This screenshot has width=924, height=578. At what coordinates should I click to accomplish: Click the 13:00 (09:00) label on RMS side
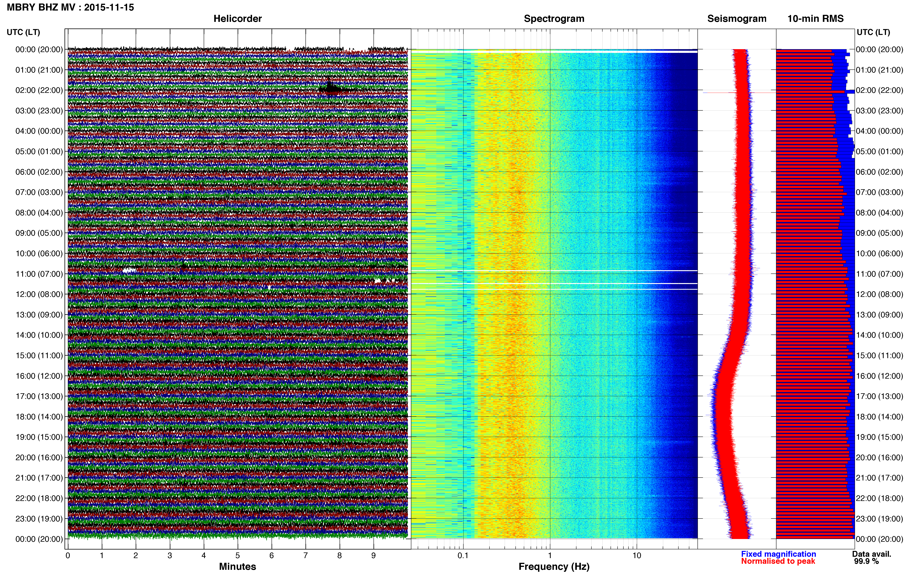coord(879,315)
